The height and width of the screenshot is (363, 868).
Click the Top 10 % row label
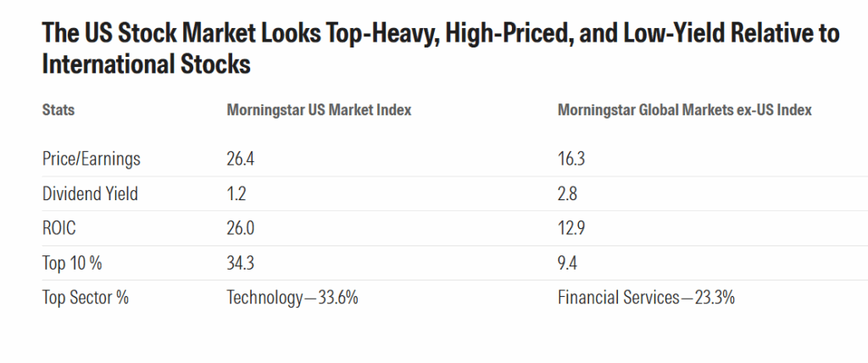(72, 263)
